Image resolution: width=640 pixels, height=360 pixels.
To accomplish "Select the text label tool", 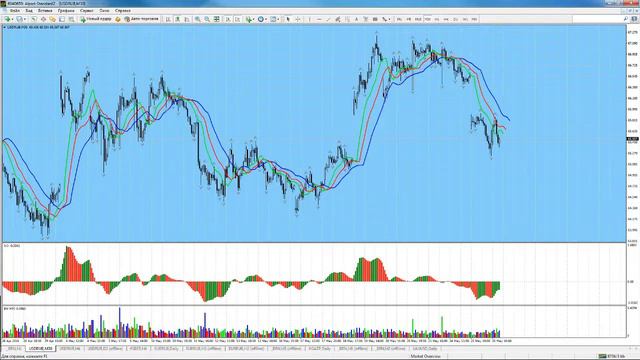I will 365,19.
